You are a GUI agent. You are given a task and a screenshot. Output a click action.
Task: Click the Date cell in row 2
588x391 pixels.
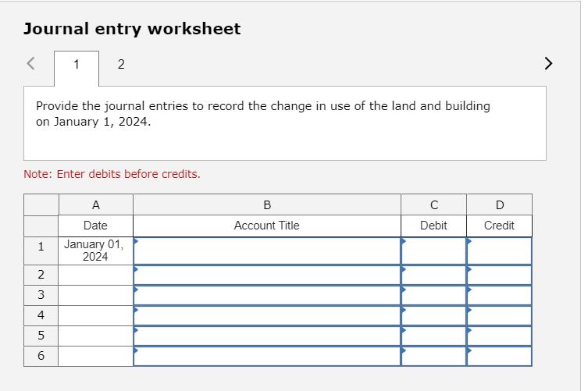95,275
